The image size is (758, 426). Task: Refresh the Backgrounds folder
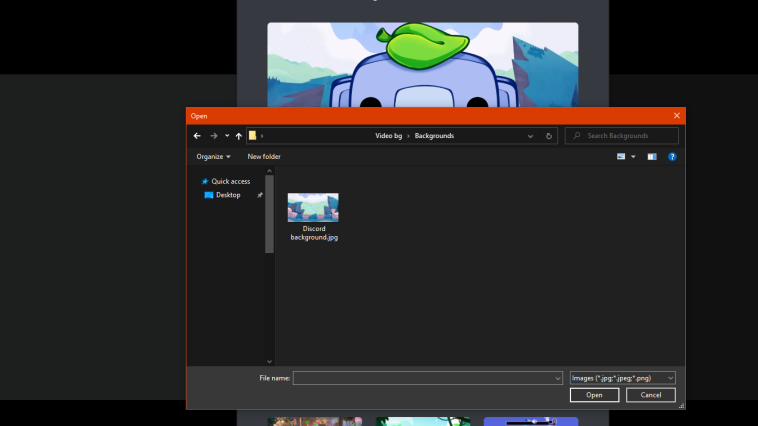pyautogui.click(x=549, y=136)
